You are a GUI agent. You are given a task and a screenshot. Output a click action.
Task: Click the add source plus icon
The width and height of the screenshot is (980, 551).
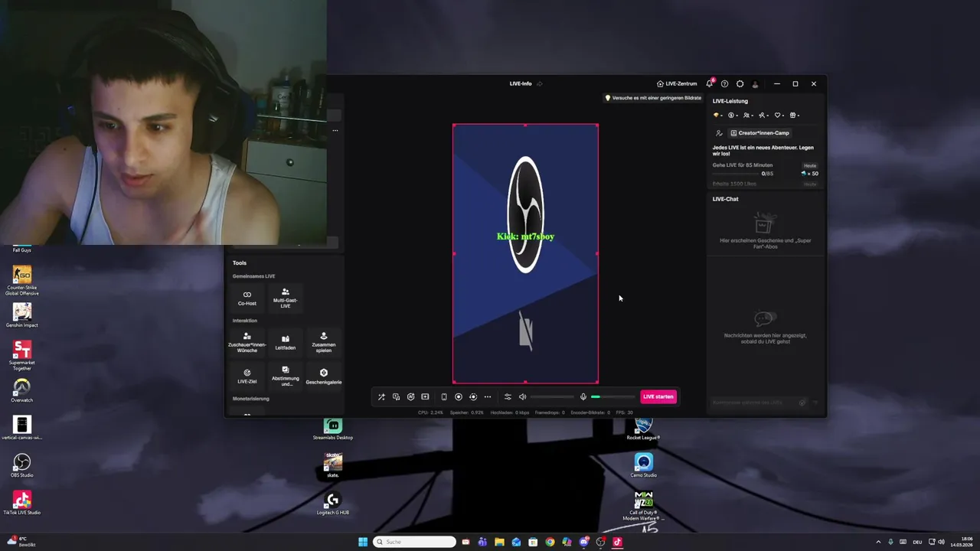pyautogui.click(x=425, y=396)
